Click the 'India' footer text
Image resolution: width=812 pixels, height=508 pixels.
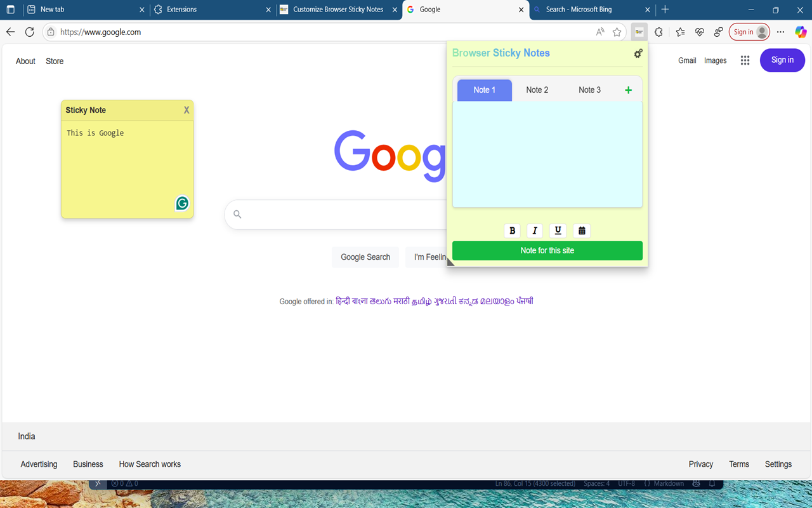27,436
